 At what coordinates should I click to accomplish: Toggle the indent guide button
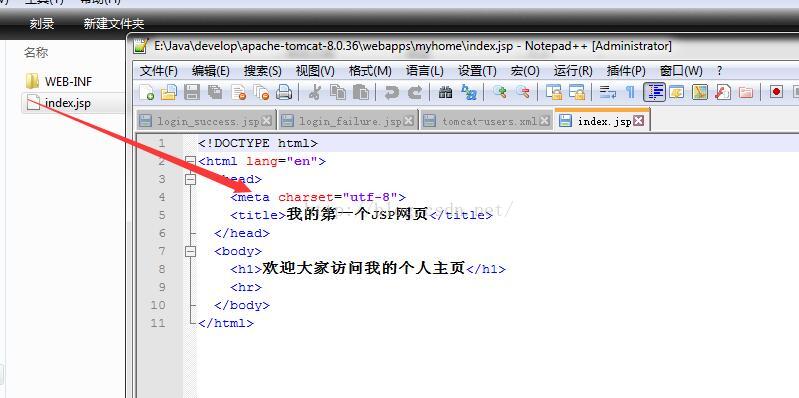click(x=654, y=92)
